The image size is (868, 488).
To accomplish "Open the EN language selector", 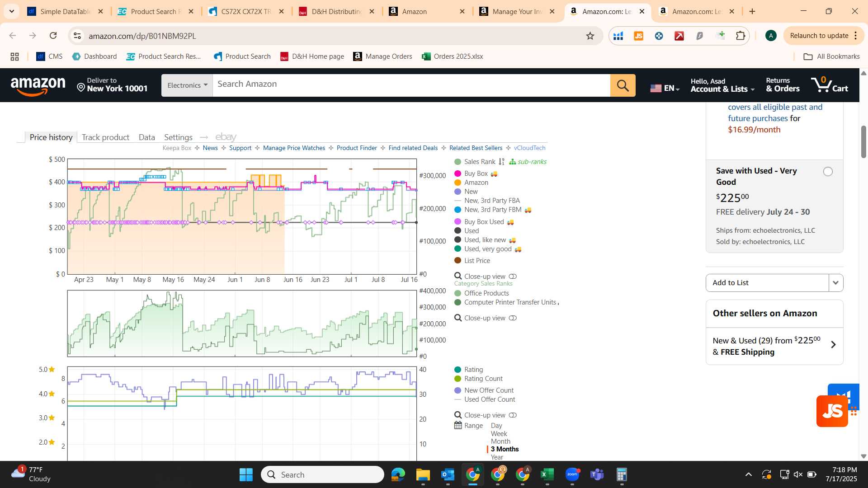I will pos(665,88).
